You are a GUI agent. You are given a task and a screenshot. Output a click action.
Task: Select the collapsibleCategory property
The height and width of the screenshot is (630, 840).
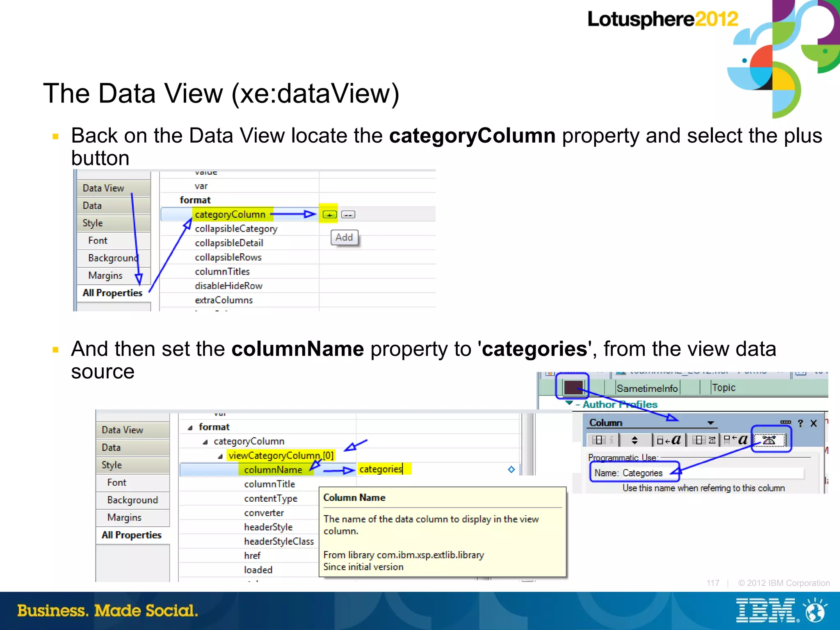(x=236, y=229)
